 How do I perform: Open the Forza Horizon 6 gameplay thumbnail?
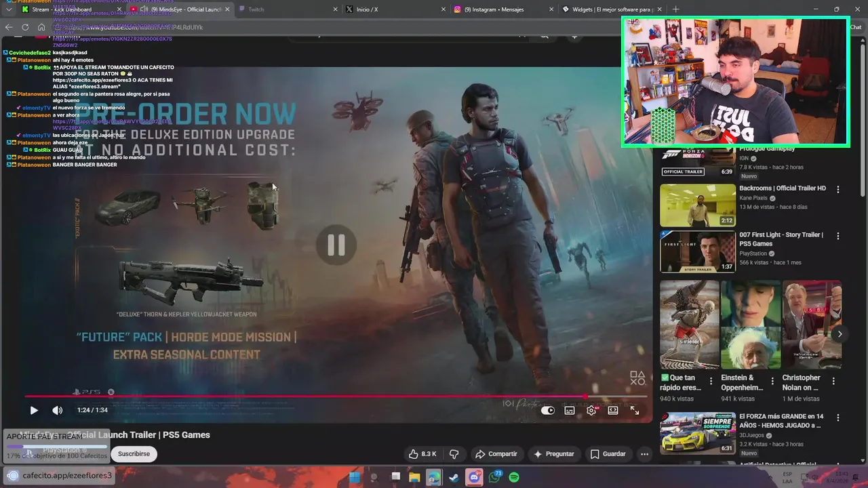tap(698, 162)
